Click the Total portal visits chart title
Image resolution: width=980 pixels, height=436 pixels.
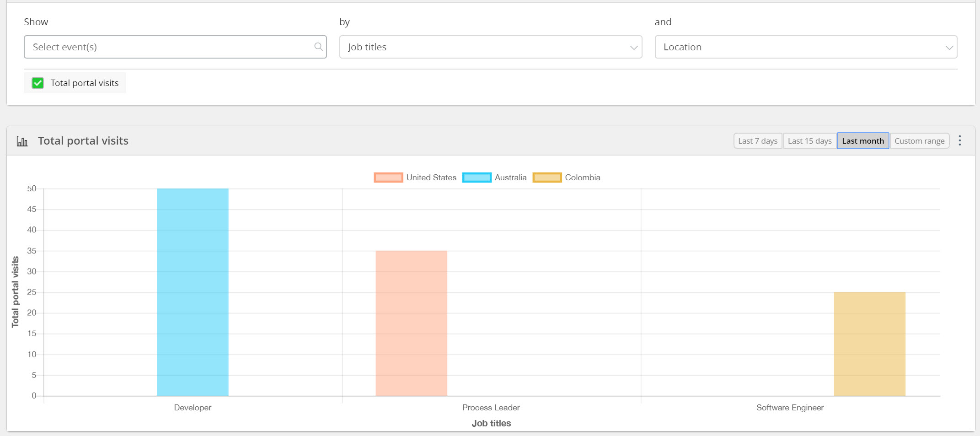tap(83, 141)
